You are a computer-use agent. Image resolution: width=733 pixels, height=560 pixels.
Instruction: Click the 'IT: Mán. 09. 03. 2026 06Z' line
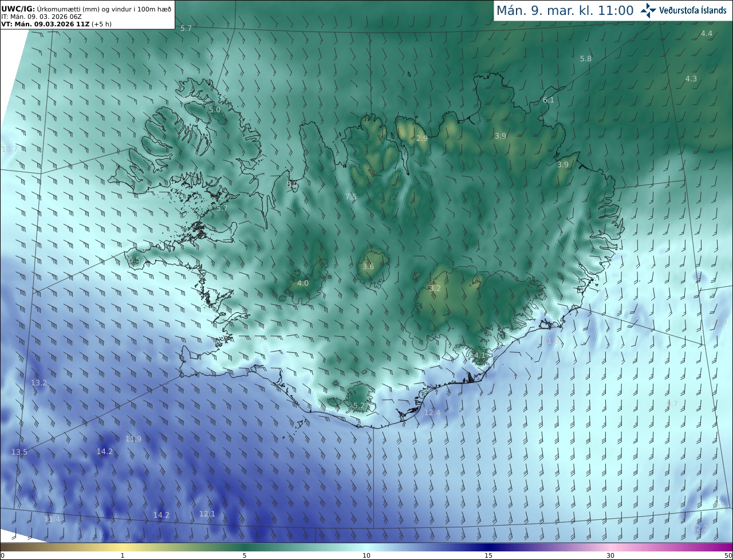coord(42,17)
